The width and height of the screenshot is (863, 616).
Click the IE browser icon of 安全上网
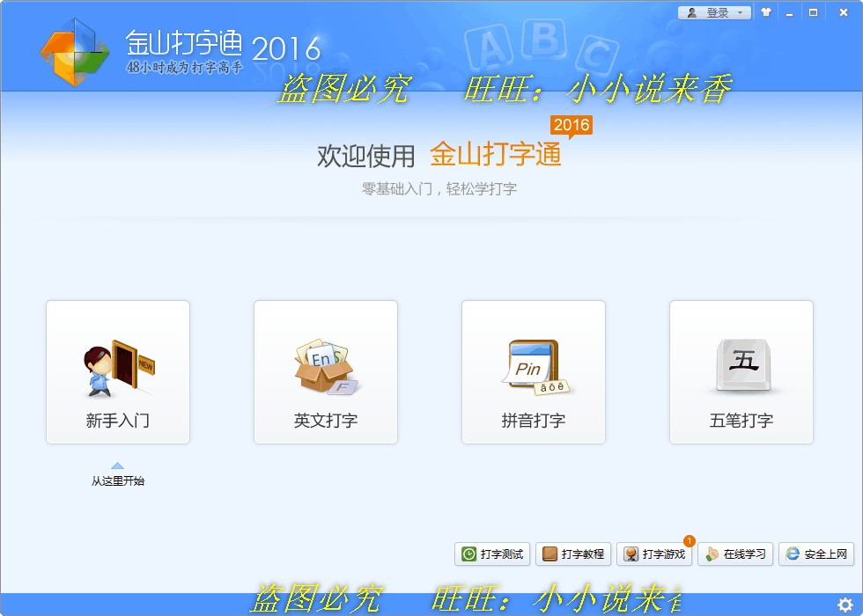pos(793,554)
